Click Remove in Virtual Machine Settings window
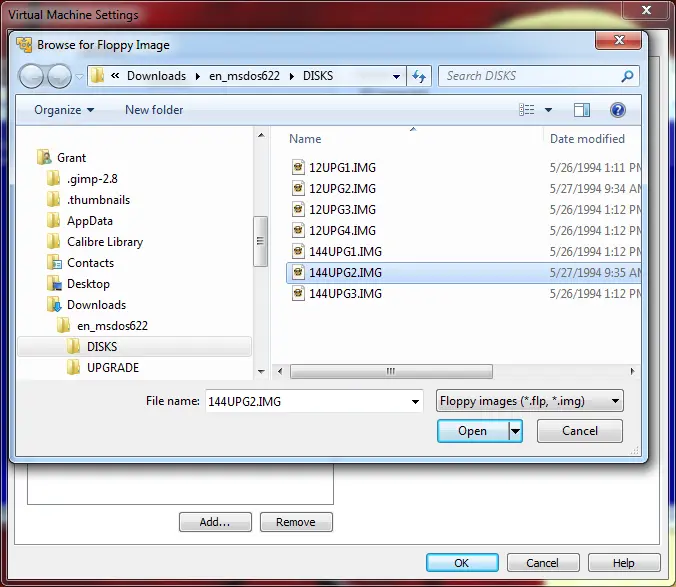The image size is (676, 587). [296, 522]
